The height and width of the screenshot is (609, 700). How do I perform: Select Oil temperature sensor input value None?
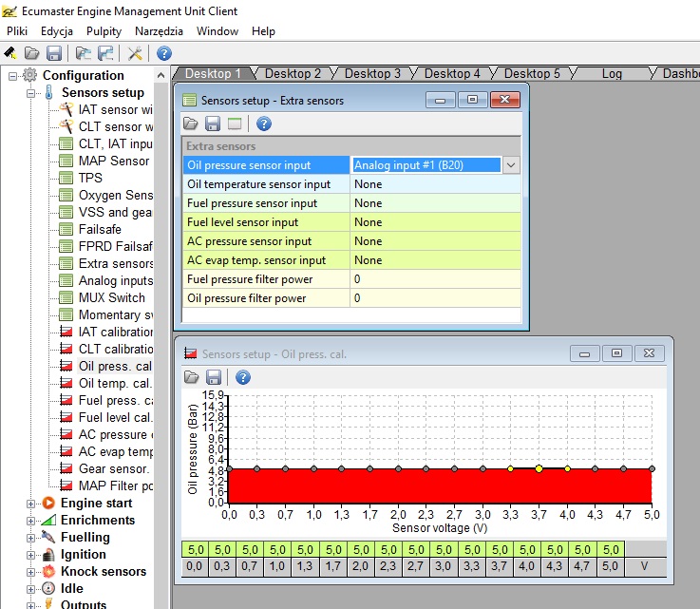[x=435, y=184]
